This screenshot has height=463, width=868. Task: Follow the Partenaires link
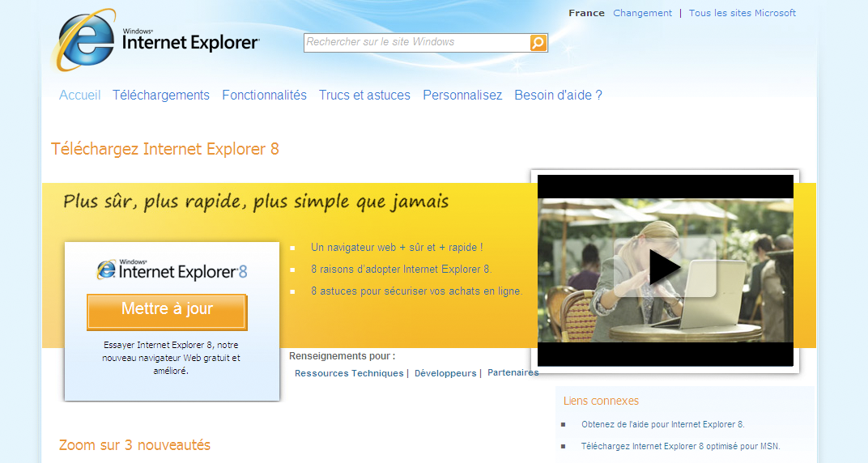tap(513, 373)
